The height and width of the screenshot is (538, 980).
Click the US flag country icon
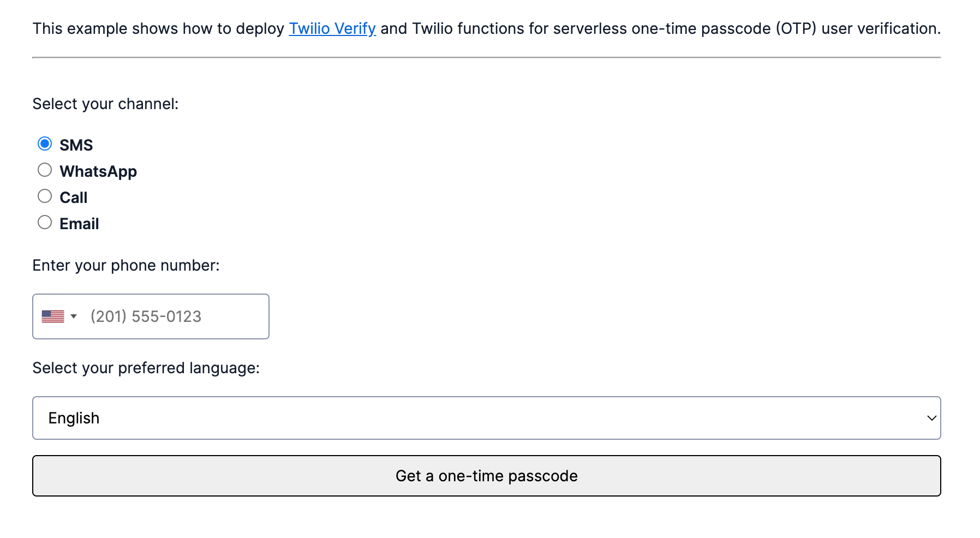pyautogui.click(x=53, y=316)
